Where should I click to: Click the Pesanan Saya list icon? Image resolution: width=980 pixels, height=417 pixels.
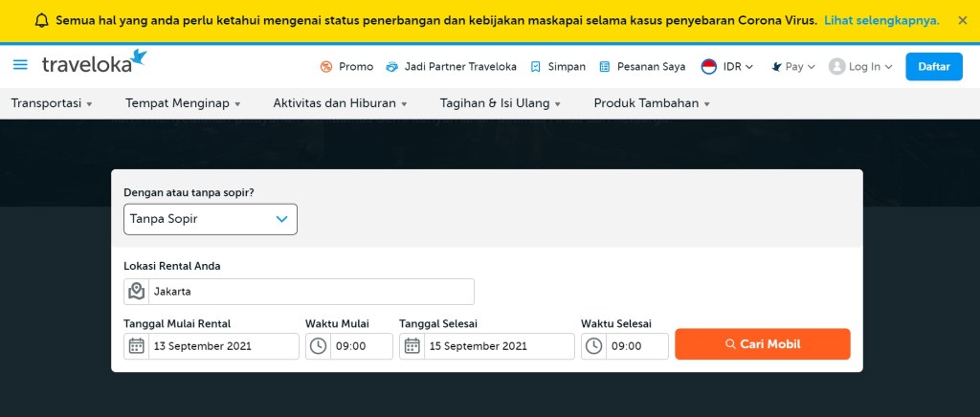pos(605,67)
